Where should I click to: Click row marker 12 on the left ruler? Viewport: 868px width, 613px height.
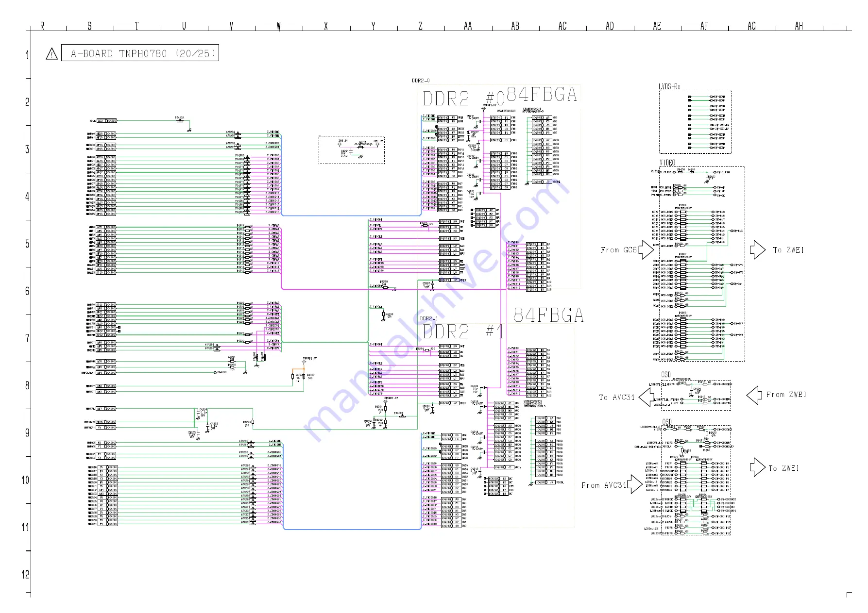coord(25,575)
